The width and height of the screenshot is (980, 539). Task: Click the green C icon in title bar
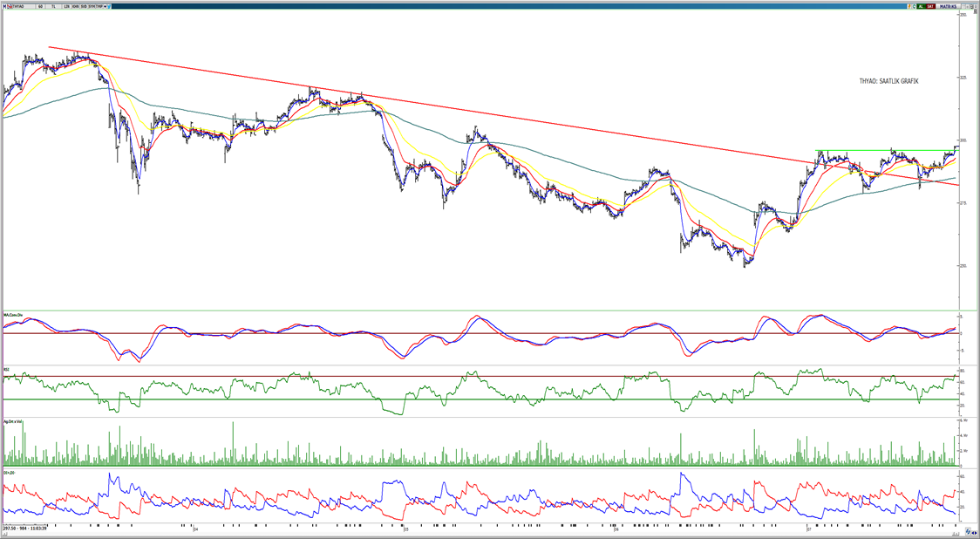pos(914,6)
